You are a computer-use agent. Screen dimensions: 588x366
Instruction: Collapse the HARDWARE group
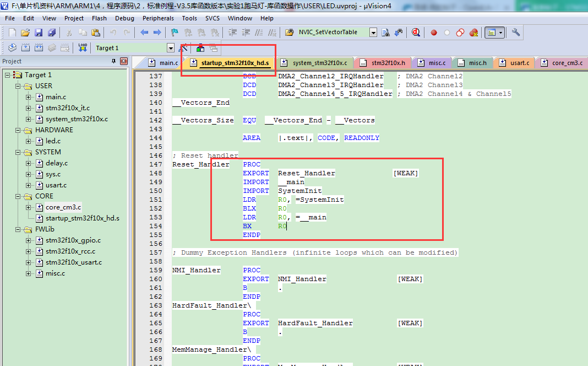click(x=18, y=130)
